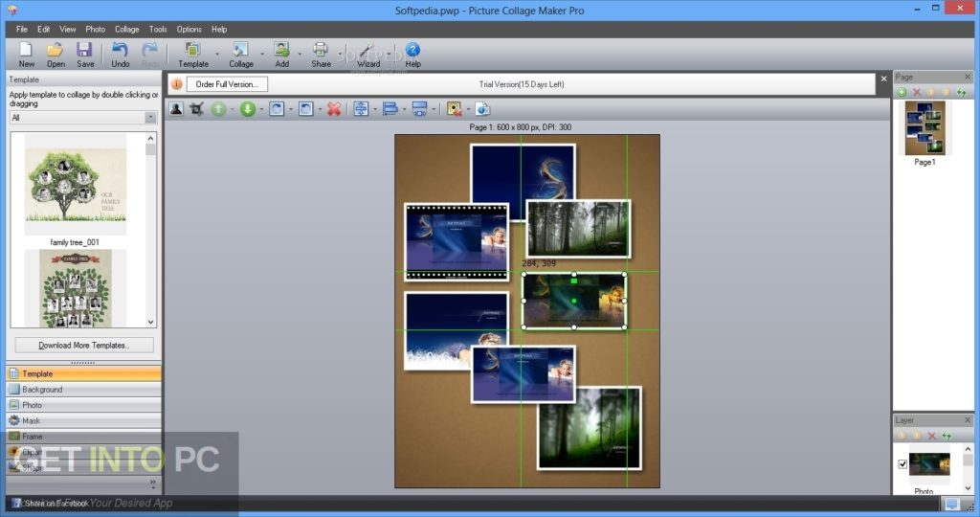Click the photo settings icon with red X
The height and width of the screenshot is (517, 980).
(455, 109)
